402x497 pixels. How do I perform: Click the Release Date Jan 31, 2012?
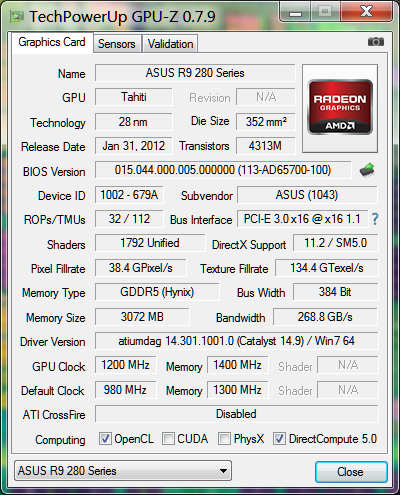coord(134,146)
